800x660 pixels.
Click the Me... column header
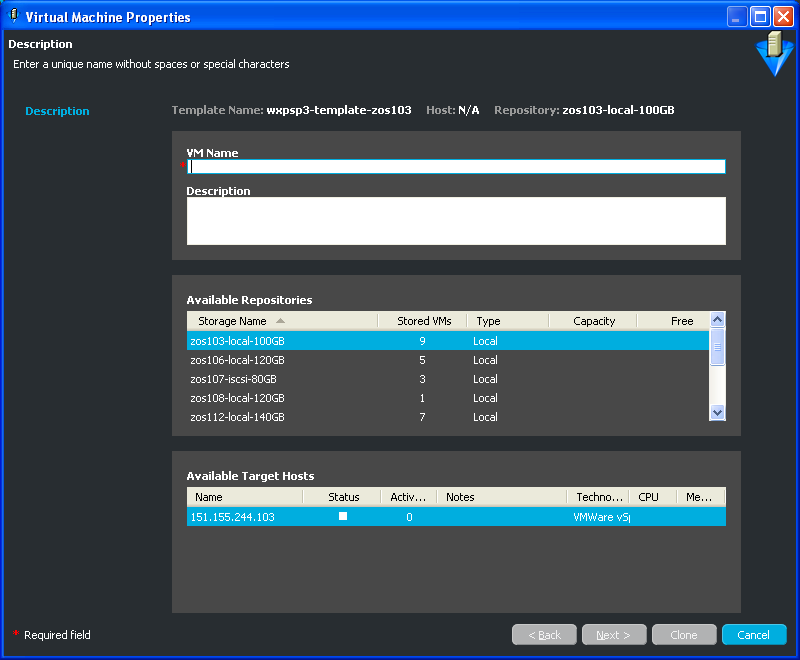pos(701,497)
